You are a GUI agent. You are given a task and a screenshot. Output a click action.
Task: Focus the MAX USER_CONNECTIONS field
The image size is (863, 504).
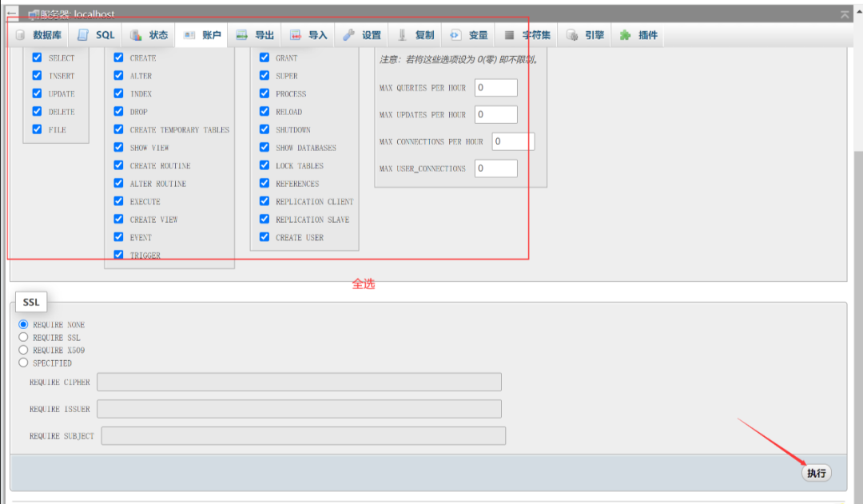point(496,169)
